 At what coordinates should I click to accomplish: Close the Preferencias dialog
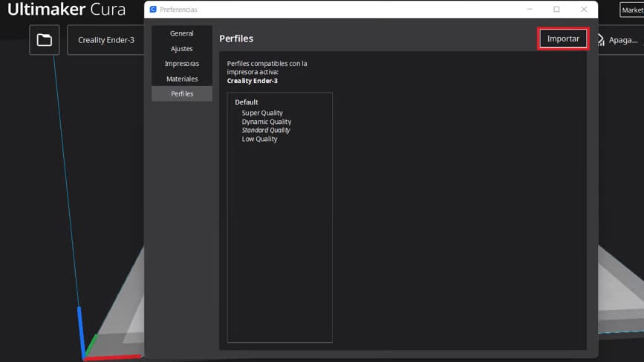coord(584,9)
